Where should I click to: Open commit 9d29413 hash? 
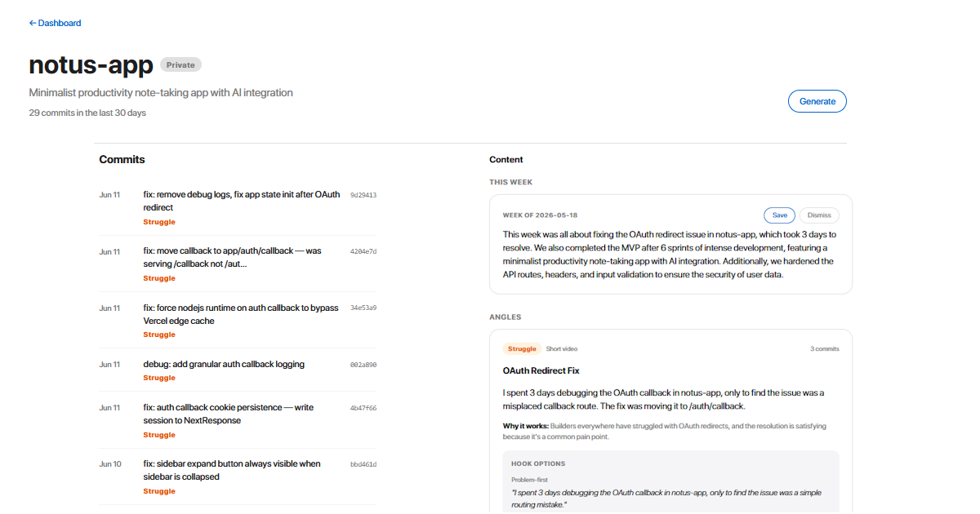(x=363, y=195)
